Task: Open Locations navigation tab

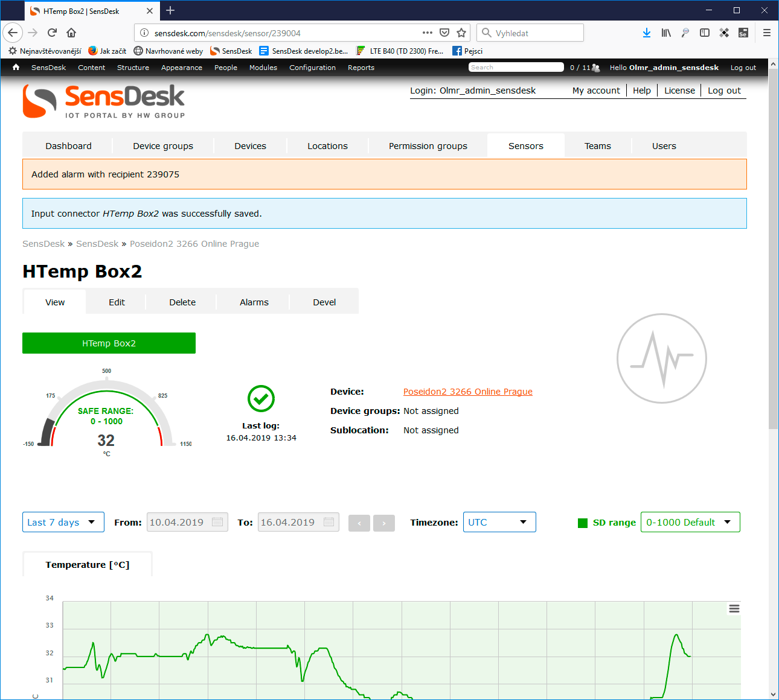Action: [327, 145]
